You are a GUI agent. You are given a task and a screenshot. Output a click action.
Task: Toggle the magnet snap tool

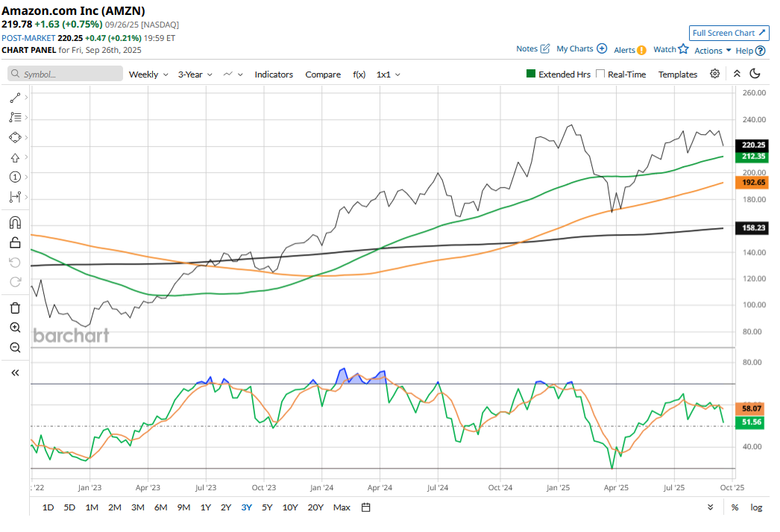coord(15,223)
